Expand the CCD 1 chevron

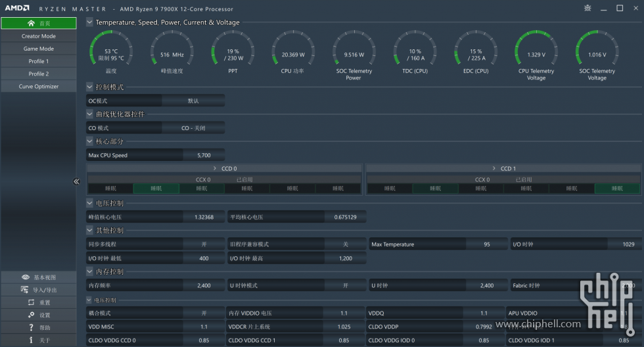coord(494,168)
